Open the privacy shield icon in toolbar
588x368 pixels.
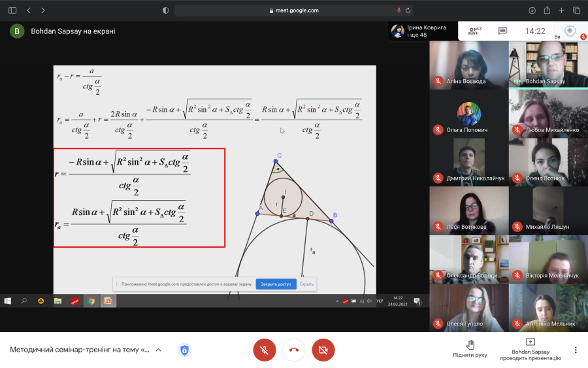click(x=165, y=10)
